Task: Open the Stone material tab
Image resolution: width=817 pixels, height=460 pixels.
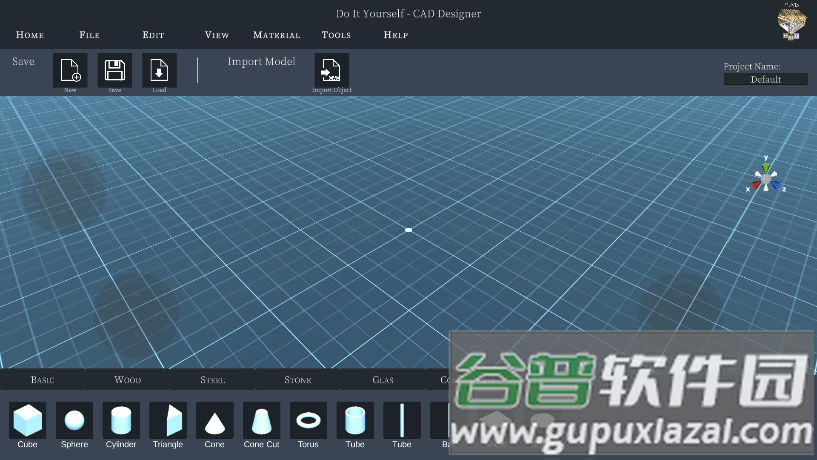Action: 298,380
